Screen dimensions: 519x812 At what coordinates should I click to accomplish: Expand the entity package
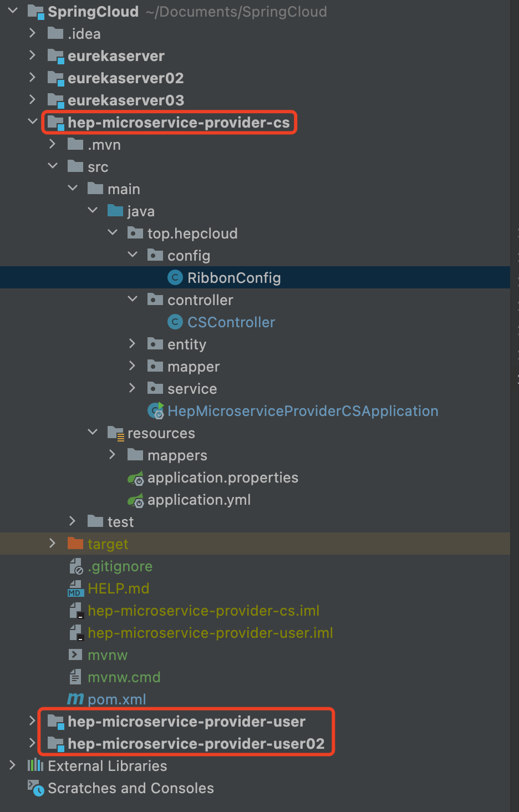click(x=132, y=344)
